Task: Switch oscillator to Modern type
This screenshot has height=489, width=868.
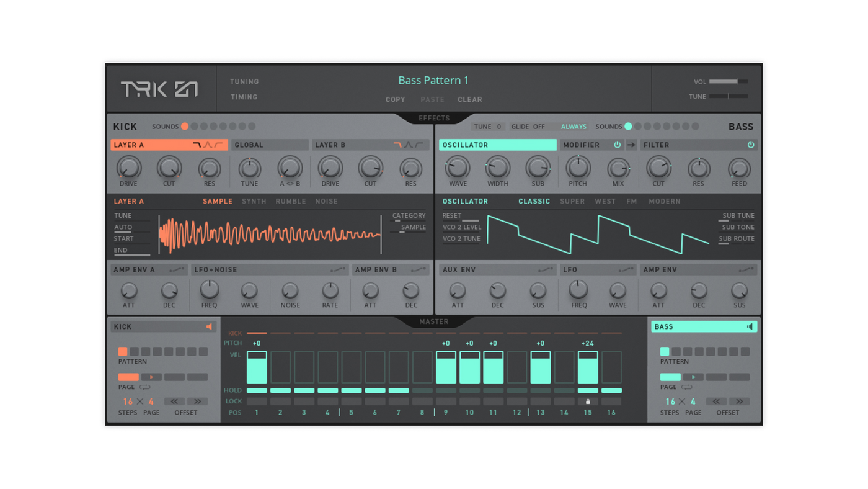Action: point(665,201)
